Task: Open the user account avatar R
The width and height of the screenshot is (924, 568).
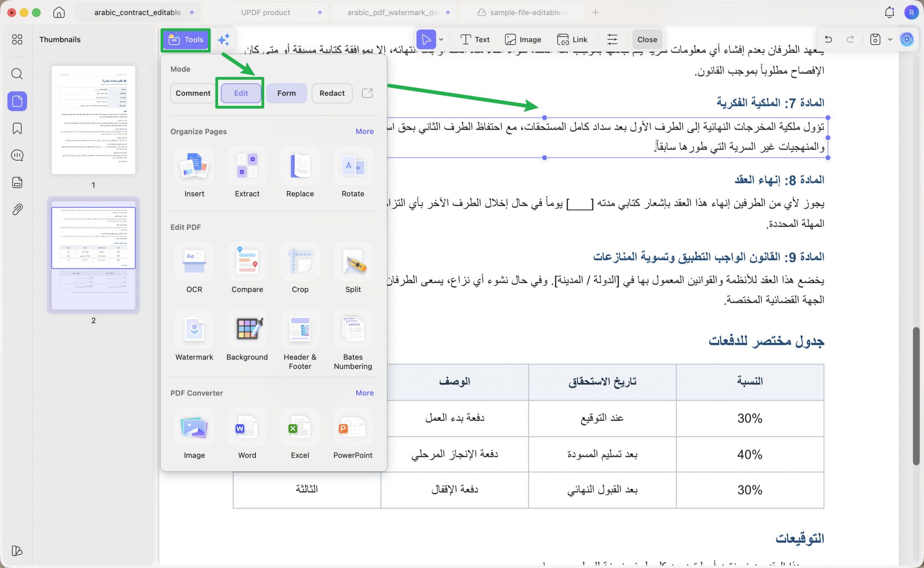Action: pyautogui.click(x=911, y=12)
